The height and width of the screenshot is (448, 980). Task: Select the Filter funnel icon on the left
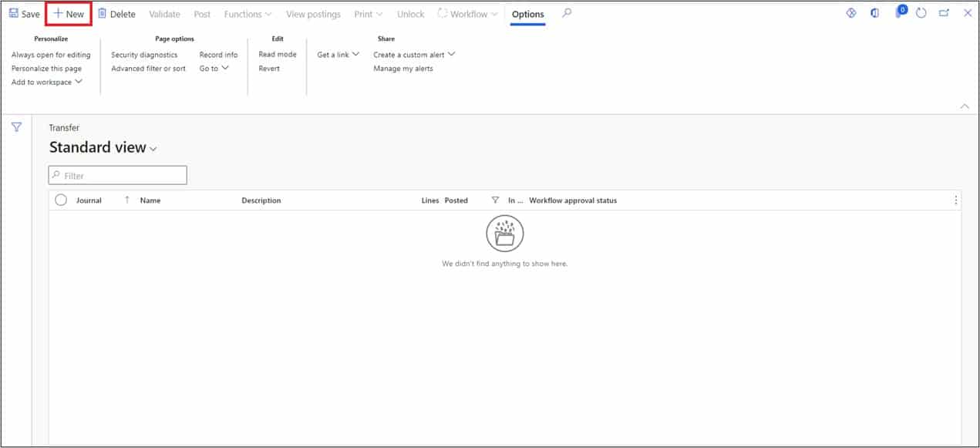point(15,127)
